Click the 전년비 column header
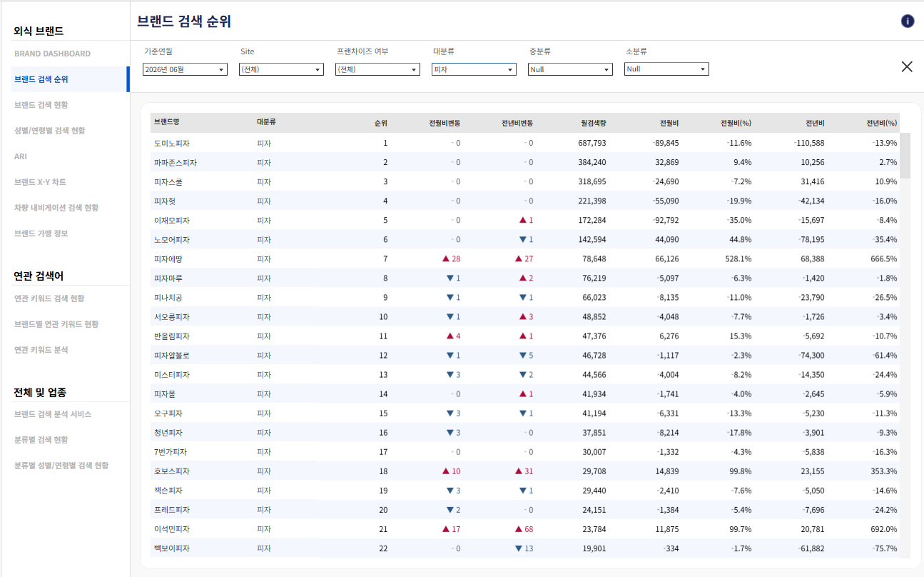The image size is (924, 577). click(x=815, y=123)
